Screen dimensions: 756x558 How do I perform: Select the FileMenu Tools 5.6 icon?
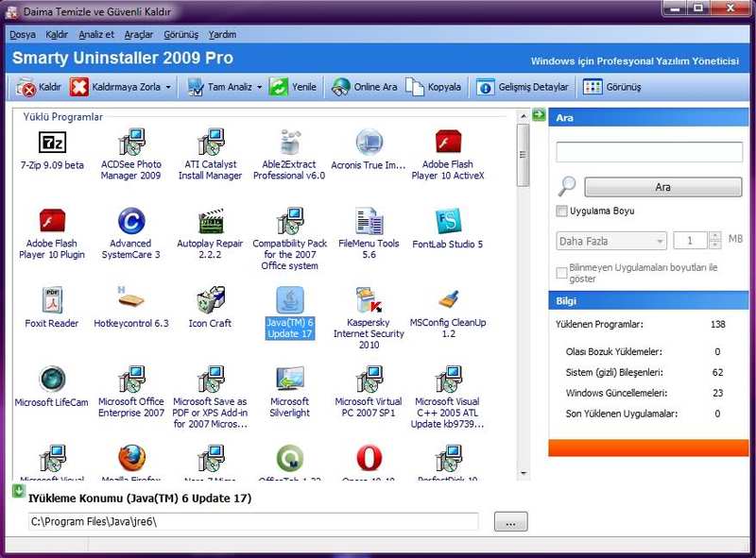tap(369, 221)
